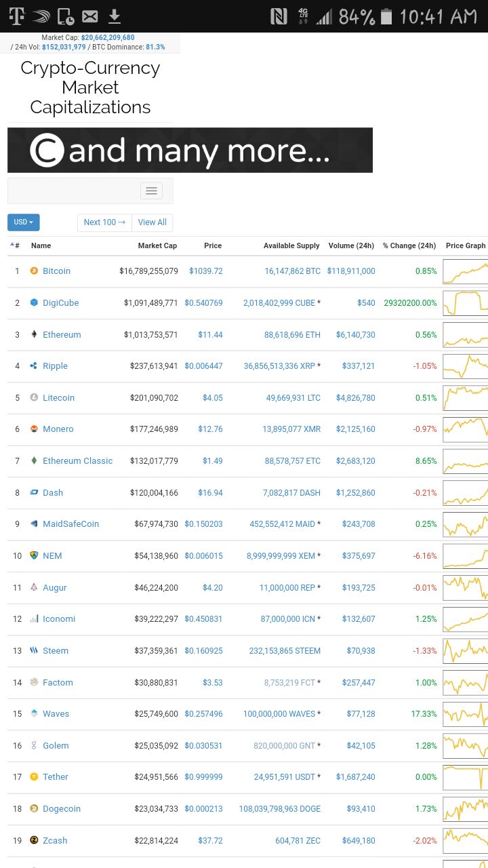This screenshot has height=868, width=488.
Task: Click the Ripple logo icon
Action: (34, 366)
